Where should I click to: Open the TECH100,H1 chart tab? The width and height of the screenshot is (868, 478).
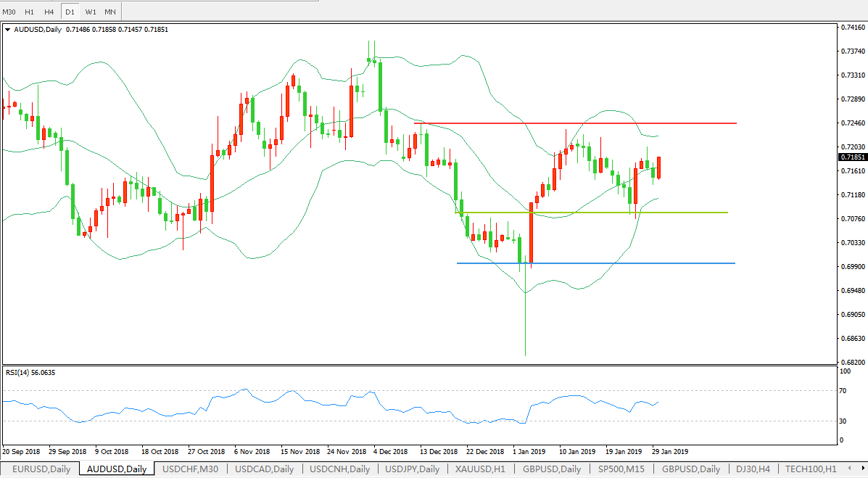[x=810, y=469]
